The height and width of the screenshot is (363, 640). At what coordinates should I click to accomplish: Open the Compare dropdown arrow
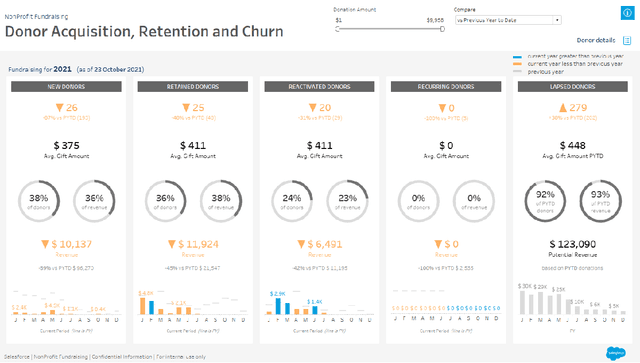tap(557, 20)
